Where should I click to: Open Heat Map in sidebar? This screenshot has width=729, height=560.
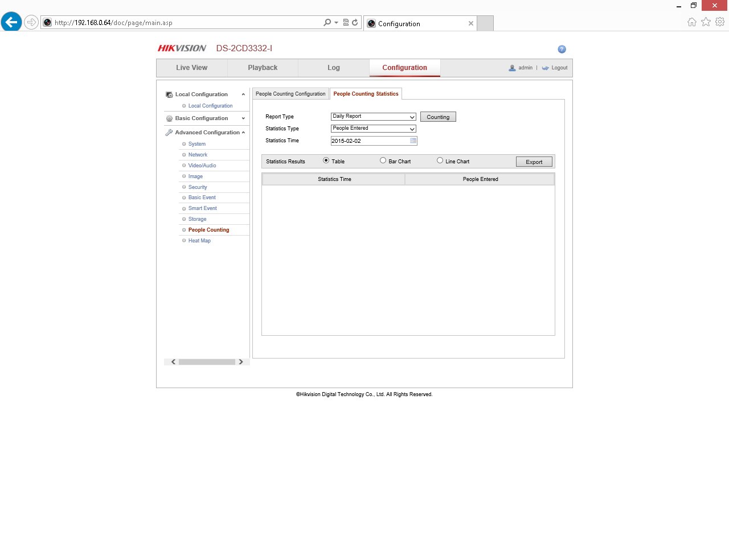tap(199, 241)
